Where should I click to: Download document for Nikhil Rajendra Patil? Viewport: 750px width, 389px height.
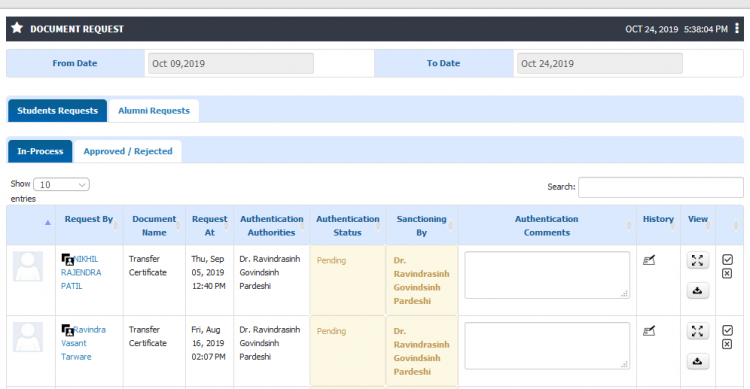tap(697, 290)
